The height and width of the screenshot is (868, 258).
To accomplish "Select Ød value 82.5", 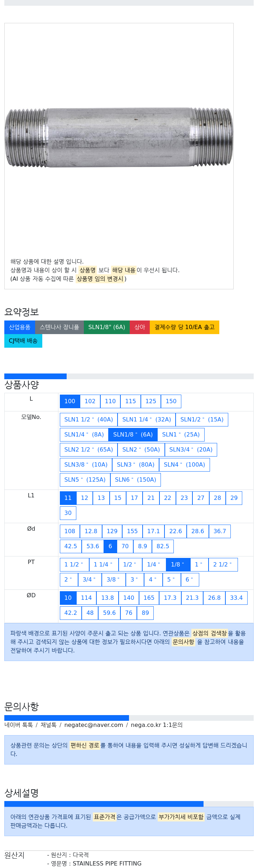I will (x=163, y=546).
